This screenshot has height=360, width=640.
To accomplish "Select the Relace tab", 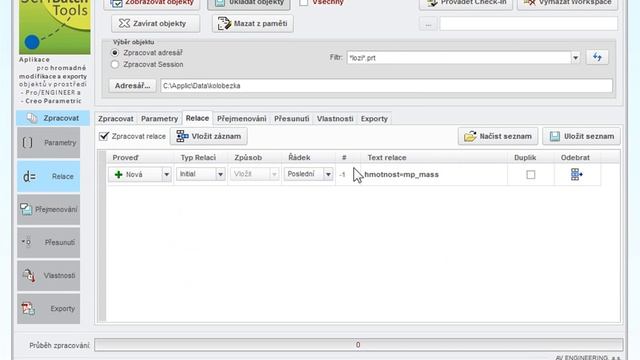I will (197, 118).
